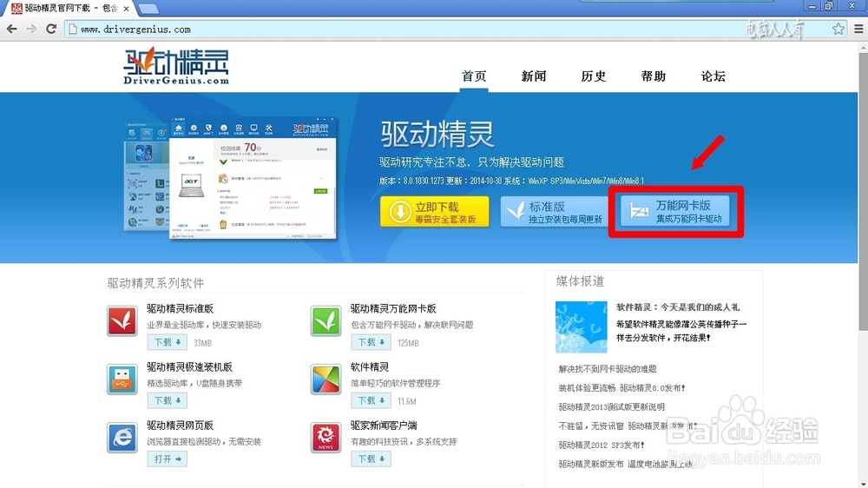Click the 驱家新闻客户端 news icon
Image resolution: width=868 pixels, height=488 pixels.
tap(325, 438)
